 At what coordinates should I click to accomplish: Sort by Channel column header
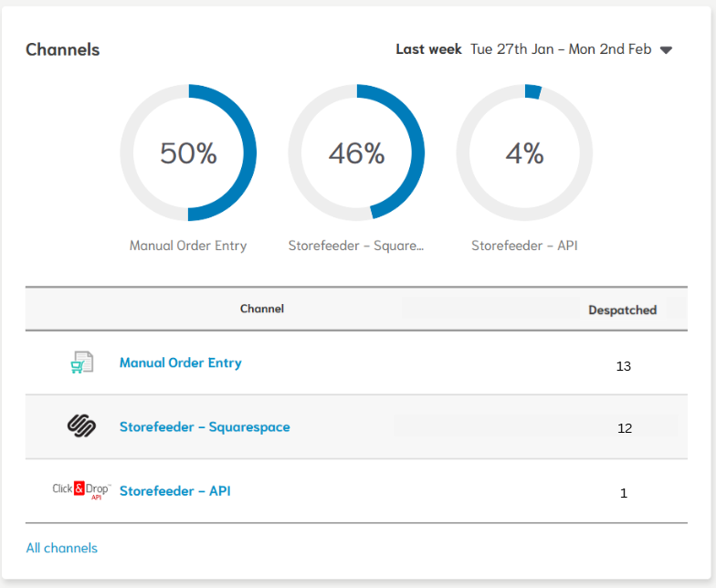262,309
